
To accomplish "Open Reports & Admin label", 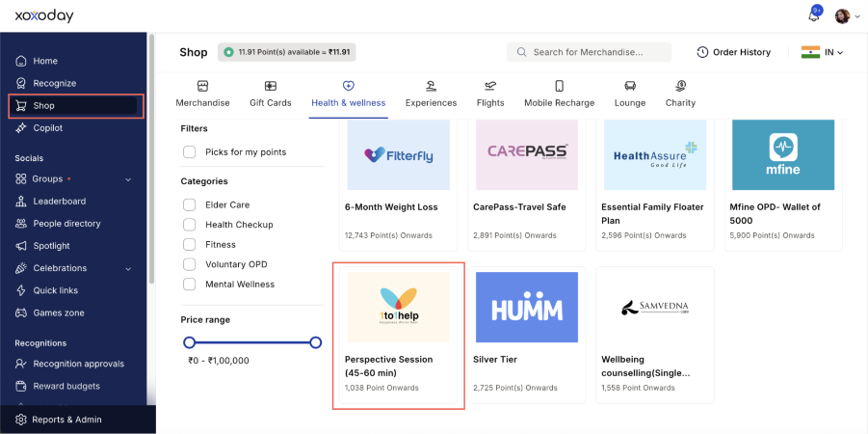I will pyautogui.click(x=67, y=420).
